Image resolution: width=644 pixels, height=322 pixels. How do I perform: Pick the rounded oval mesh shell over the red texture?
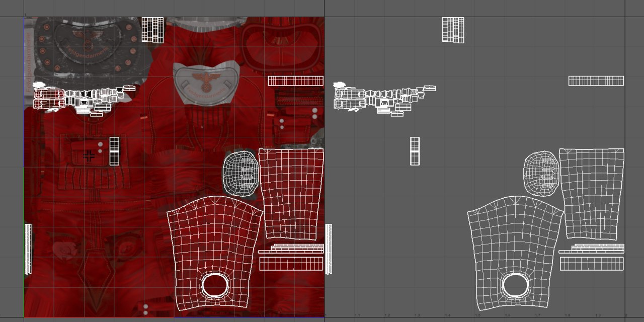(x=240, y=174)
